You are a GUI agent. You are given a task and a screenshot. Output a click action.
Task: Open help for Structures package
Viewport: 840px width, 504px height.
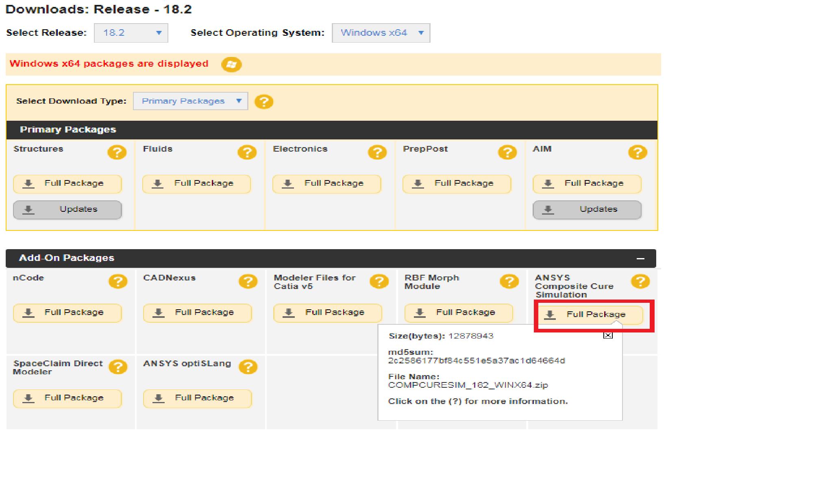coord(117,152)
